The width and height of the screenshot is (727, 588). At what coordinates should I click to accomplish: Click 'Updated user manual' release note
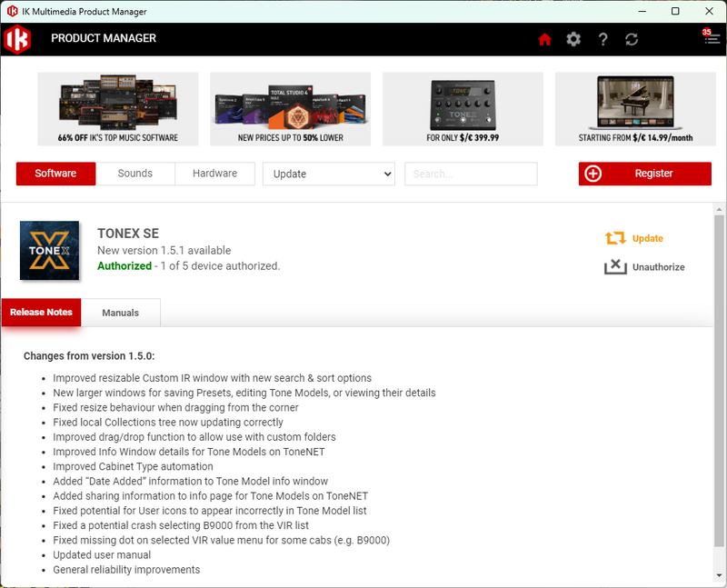pos(102,555)
